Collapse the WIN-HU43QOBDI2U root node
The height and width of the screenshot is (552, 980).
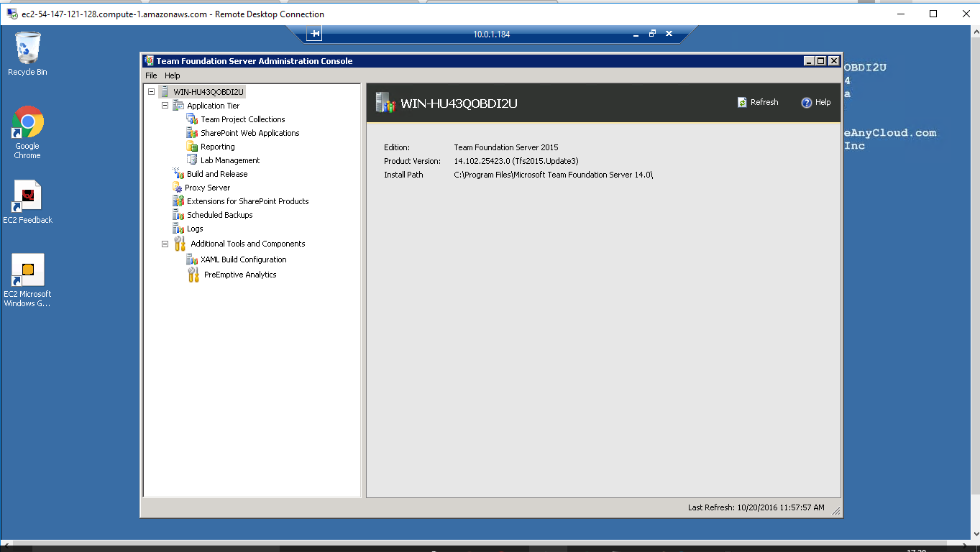(151, 92)
